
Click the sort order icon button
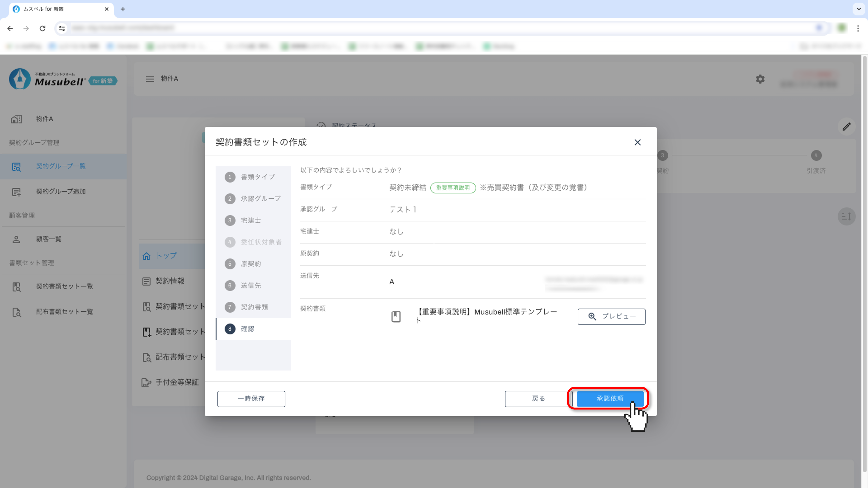tap(846, 216)
